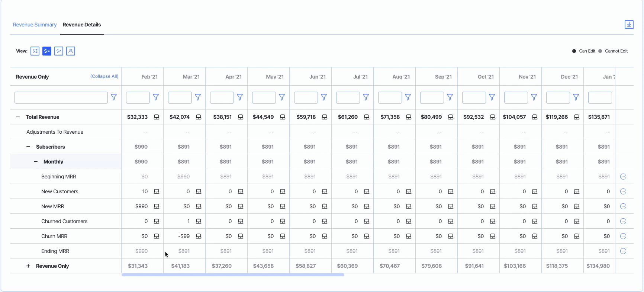Switch to the Revenue Summary tab

pos(35,25)
